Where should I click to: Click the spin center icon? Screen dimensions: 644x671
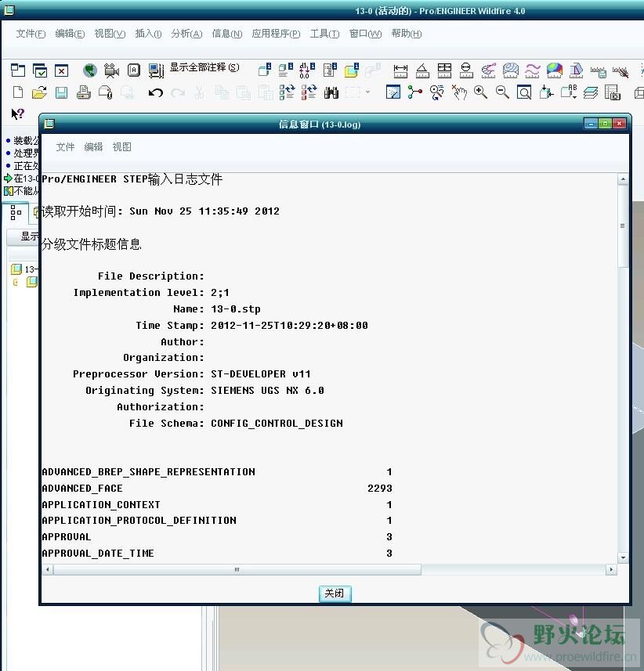click(414, 92)
